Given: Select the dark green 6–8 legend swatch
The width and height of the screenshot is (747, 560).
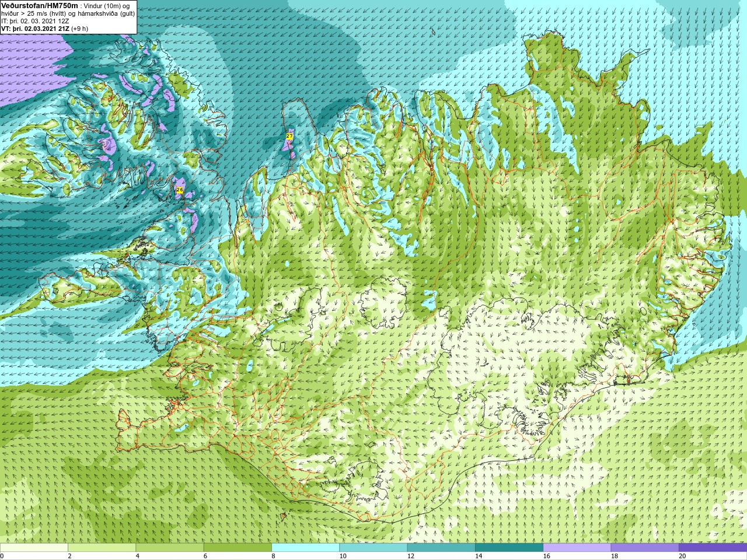Looking at the screenshot, I should (237, 548).
